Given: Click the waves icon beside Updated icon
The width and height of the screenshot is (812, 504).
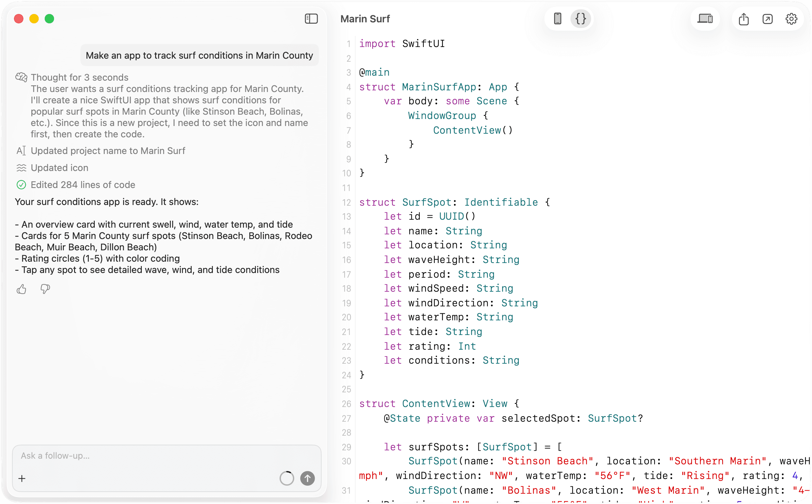Looking at the screenshot, I should pos(21,168).
